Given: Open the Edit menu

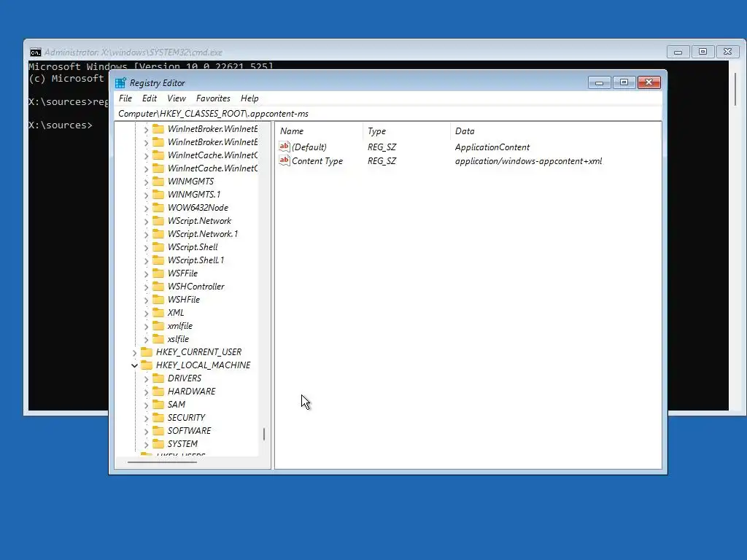Looking at the screenshot, I should pyautogui.click(x=149, y=98).
